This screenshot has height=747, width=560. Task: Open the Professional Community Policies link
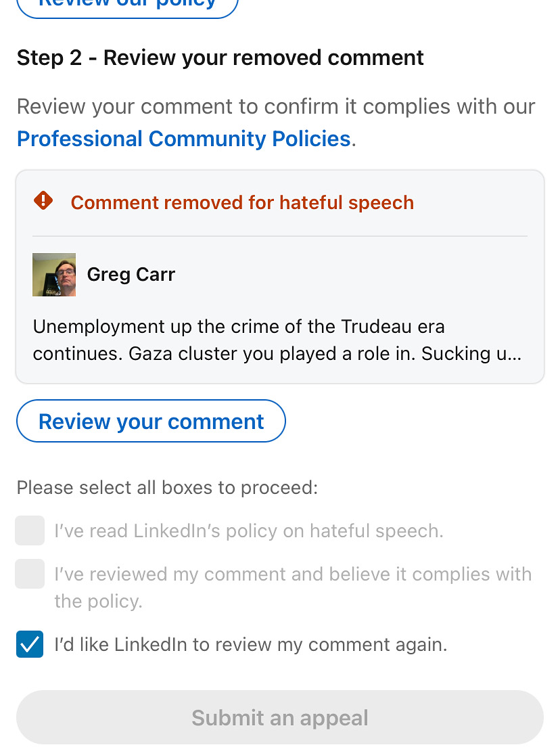tap(183, 139)
